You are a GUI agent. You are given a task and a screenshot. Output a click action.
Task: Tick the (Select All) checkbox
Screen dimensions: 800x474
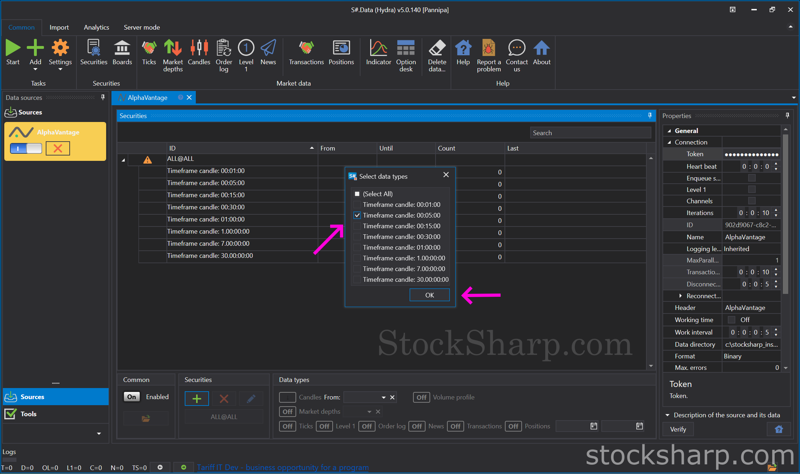tap(357, 194)
